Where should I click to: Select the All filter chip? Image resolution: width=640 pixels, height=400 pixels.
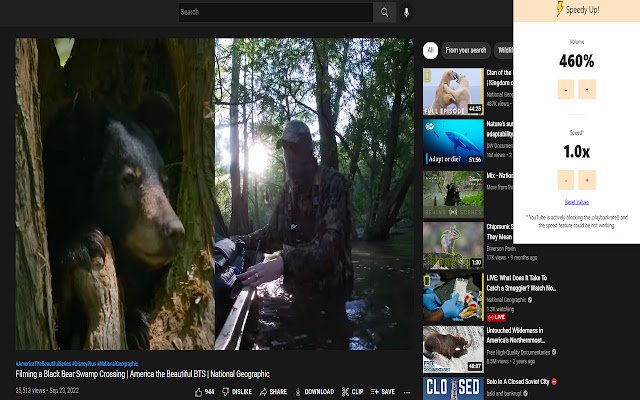430,50
